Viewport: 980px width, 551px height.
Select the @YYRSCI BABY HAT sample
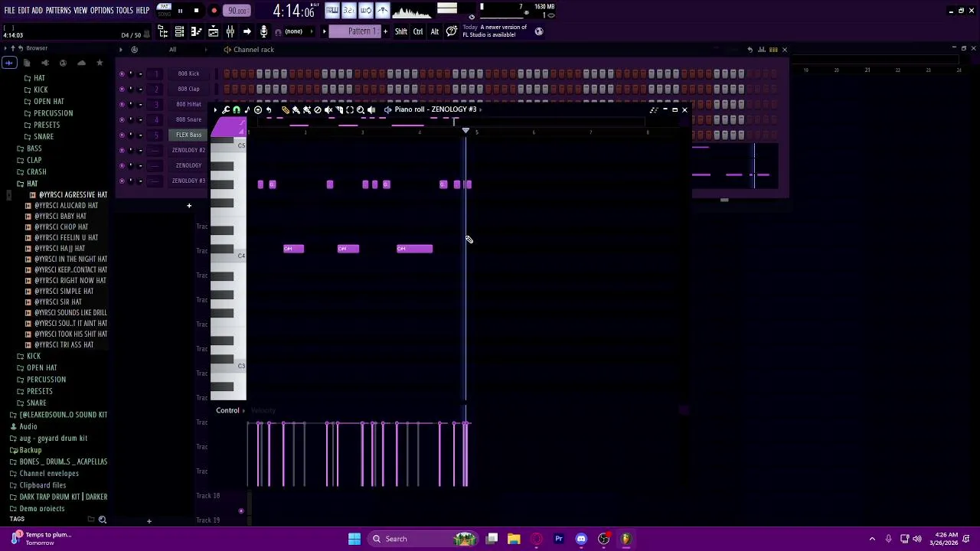click(60, 216)
